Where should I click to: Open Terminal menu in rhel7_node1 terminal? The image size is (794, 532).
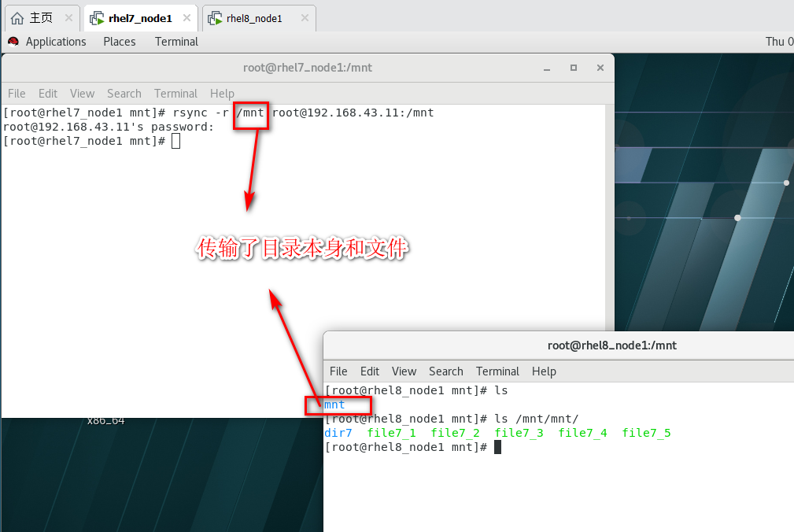pos(175,94)
